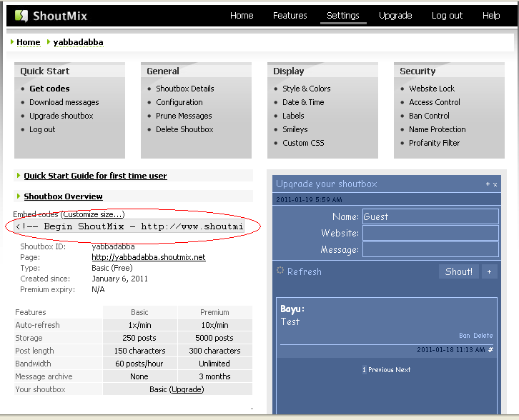Click Log out in top navigation
519x420 pixels.
coord(447,16)
